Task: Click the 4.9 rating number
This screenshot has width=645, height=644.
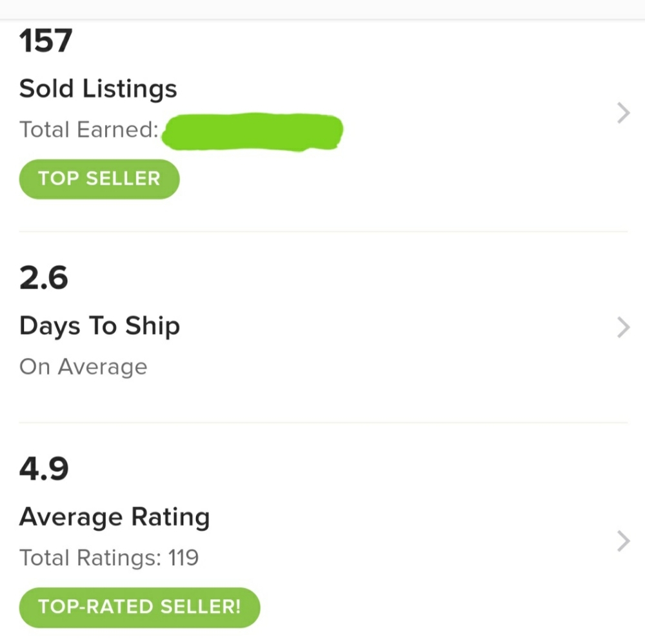Action: [44, 469]
